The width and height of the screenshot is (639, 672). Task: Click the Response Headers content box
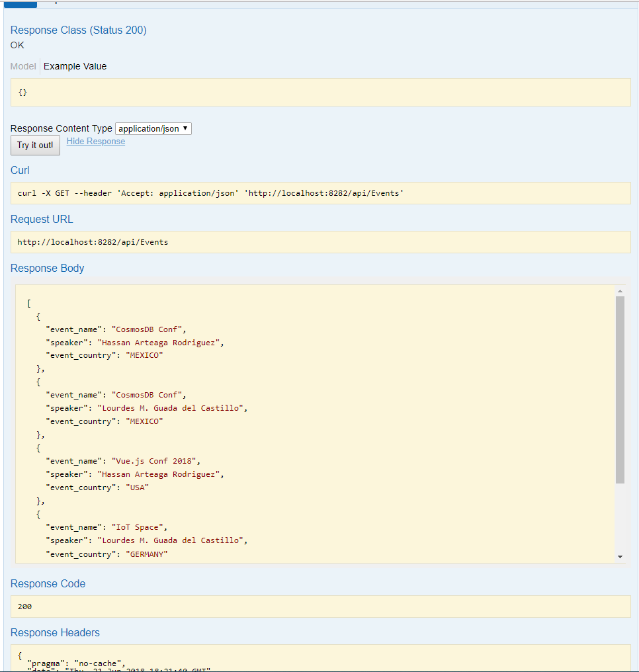point(320,658)
